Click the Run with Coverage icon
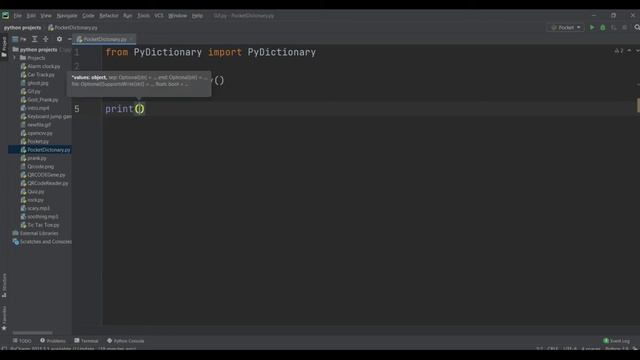Screen dimensions: 640x360 (x=613, y=27)
